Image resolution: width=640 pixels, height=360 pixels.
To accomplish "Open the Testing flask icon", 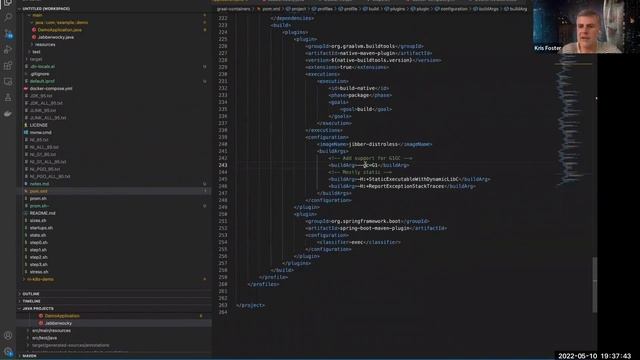I will (8, 98).
